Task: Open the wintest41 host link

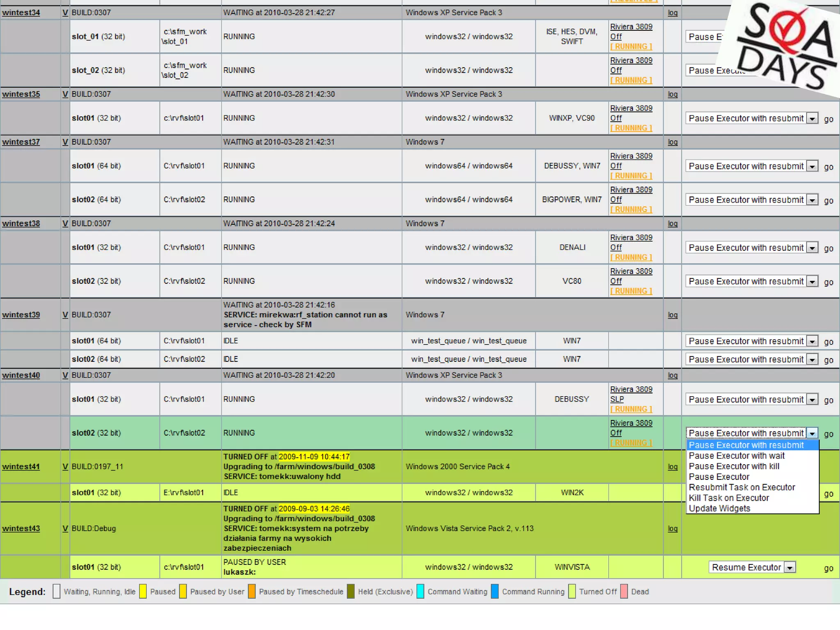Action: (x=21, y=467)
